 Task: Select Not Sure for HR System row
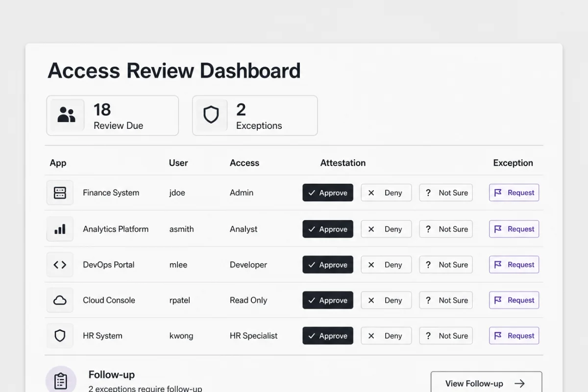446,336
